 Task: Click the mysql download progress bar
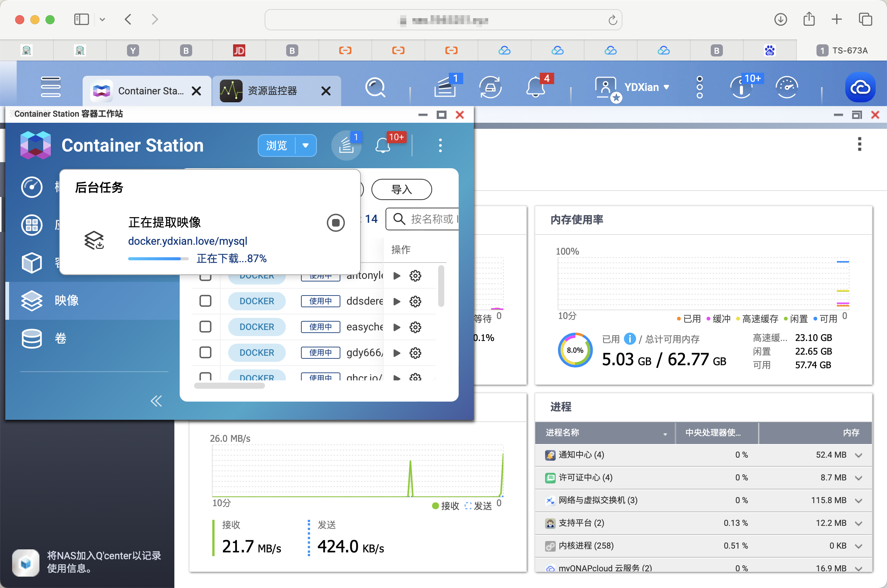[x=158, y=259]
